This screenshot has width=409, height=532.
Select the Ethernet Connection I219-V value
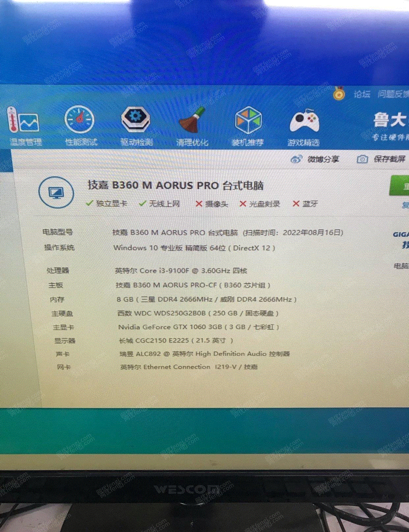click(189, 367)
